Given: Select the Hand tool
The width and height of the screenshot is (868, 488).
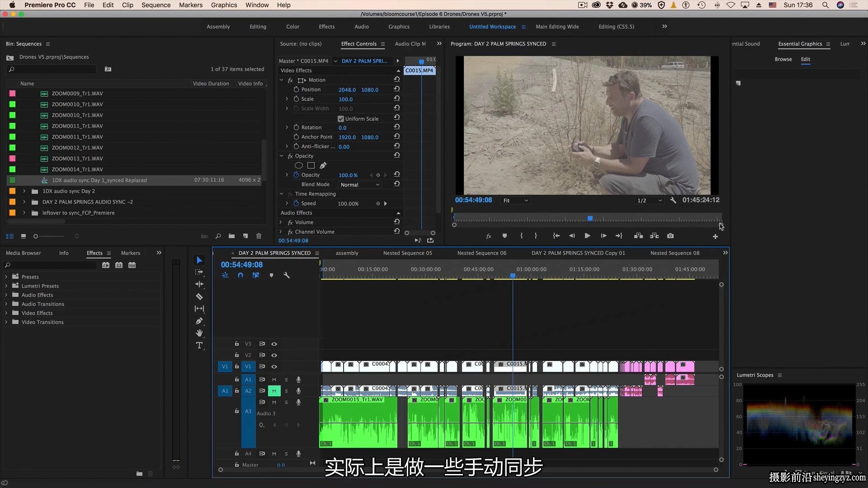Looking at the screenshot, I should tap(199, 333).
